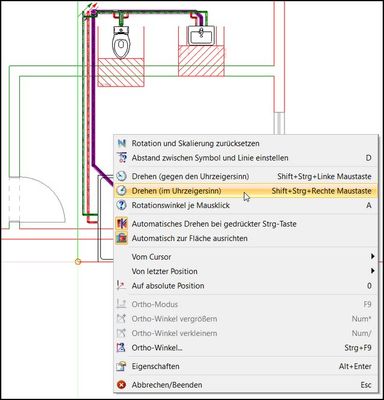Click the red Abbrechen/Beenden icon
Viewport: 384px width, 400px height.
coord(122,385)
